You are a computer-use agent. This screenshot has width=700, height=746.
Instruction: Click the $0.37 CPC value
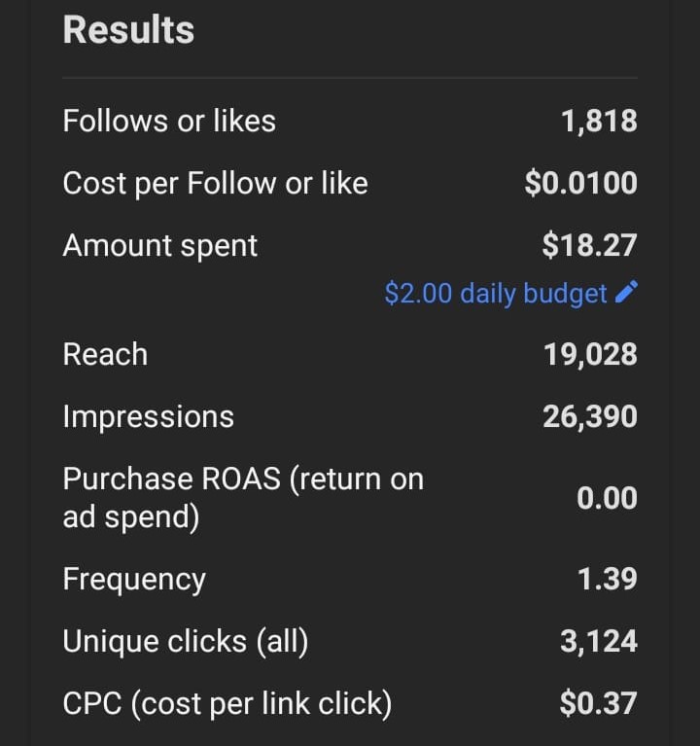point(598,703)
